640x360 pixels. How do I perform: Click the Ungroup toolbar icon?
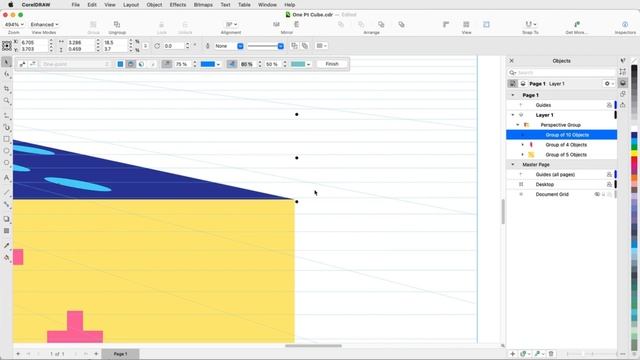click(117, 25)
